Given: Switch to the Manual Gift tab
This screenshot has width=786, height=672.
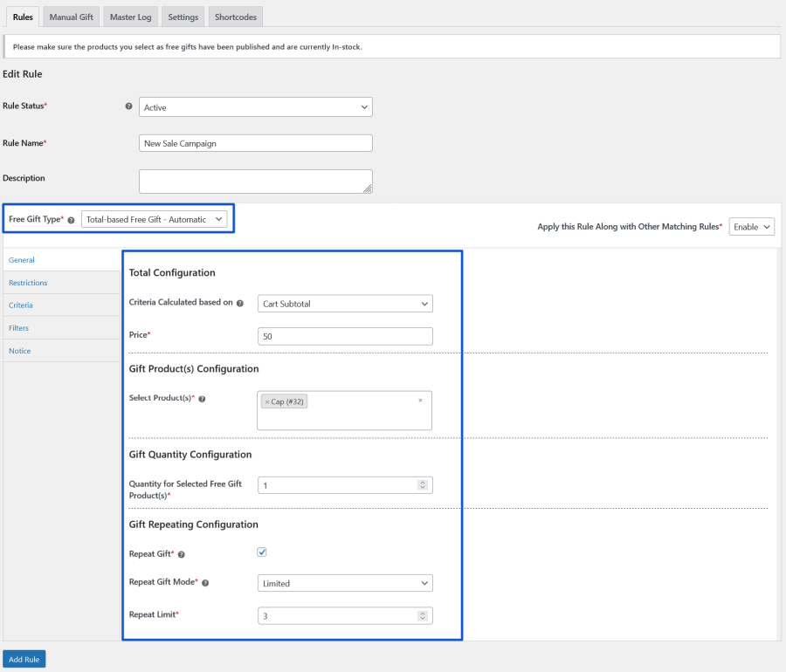Looking at the screenshot, I should click(x=71, y=17).
